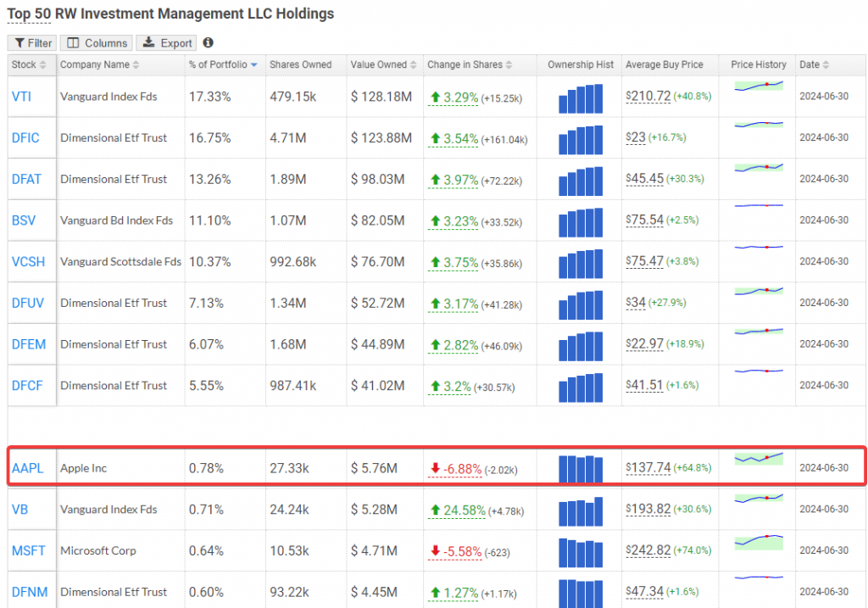868x608 pixels.
Task: Select the Microsoft Corp company name
Action: (98, 551)
